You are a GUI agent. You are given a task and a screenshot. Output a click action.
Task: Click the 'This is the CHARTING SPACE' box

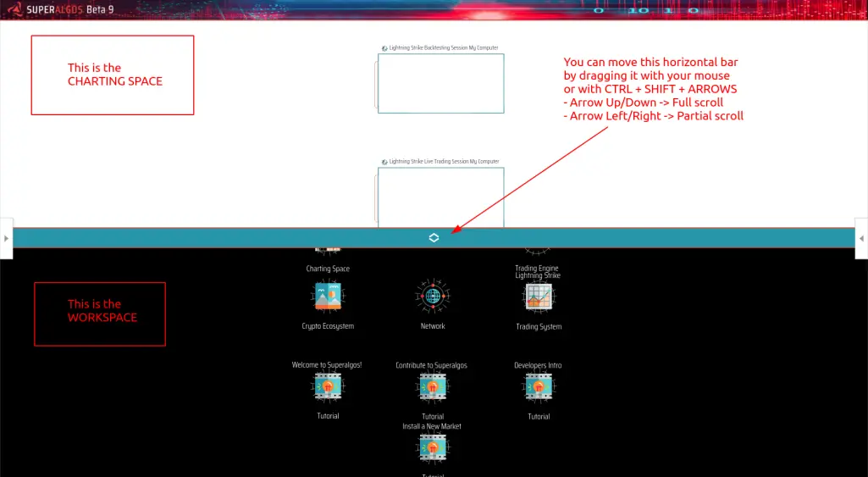pos(113,75)
